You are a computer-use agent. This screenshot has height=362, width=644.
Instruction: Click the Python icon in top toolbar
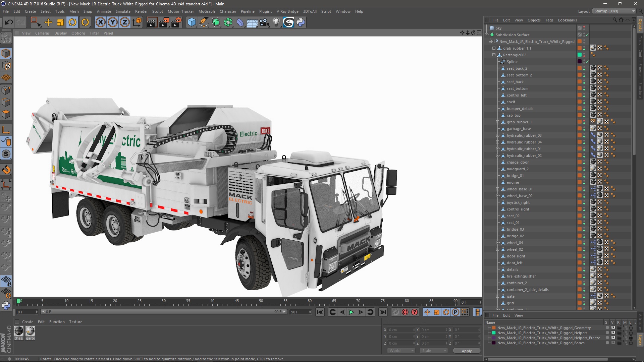pyautogui.click(x=301, y=22)
